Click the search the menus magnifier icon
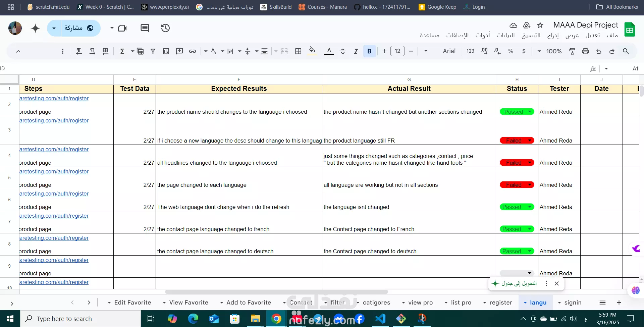 tap(626, 51)
